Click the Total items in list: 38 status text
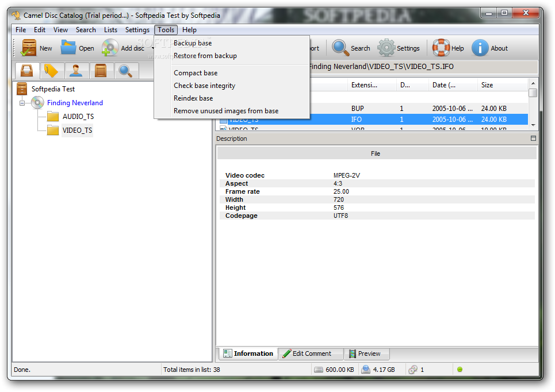555x392 pixels. [x=192, y=370]
